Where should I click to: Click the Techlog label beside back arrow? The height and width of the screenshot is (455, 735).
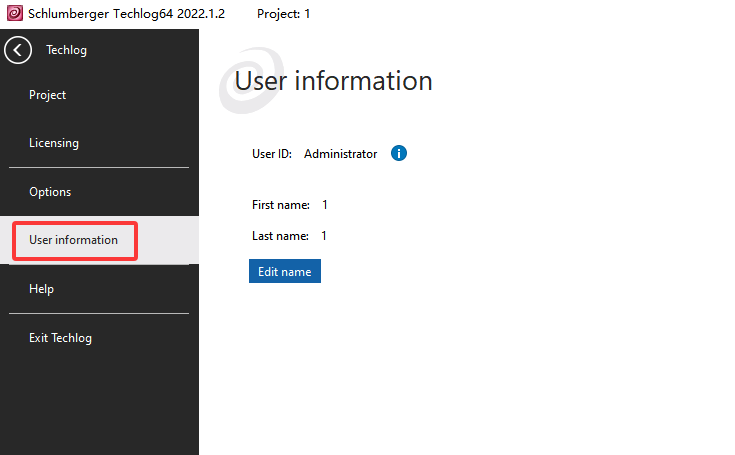click(x=67, y=50)
